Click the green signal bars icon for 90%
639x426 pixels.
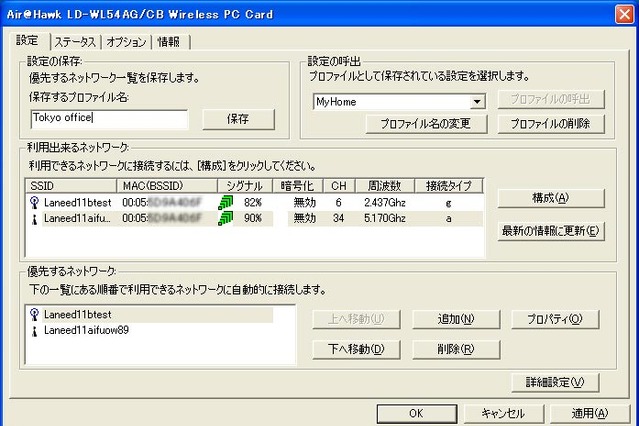coord(226,219)
